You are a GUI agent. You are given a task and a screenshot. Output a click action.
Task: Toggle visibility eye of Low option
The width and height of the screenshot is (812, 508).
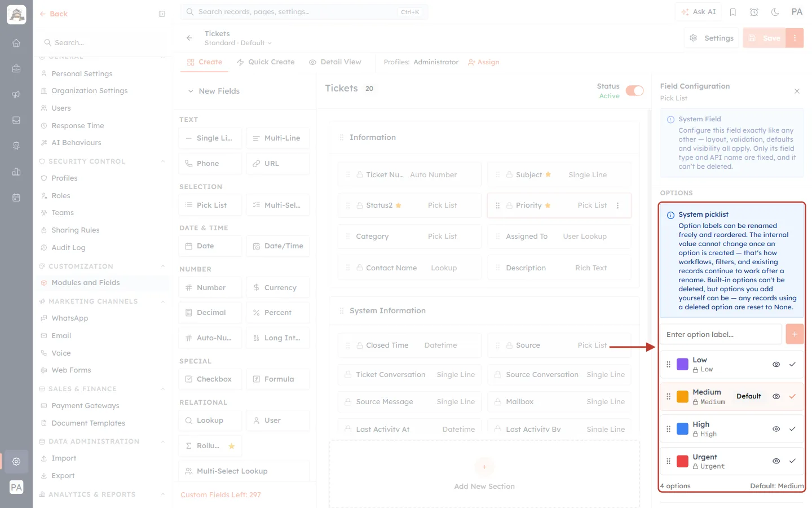(776, 365)
